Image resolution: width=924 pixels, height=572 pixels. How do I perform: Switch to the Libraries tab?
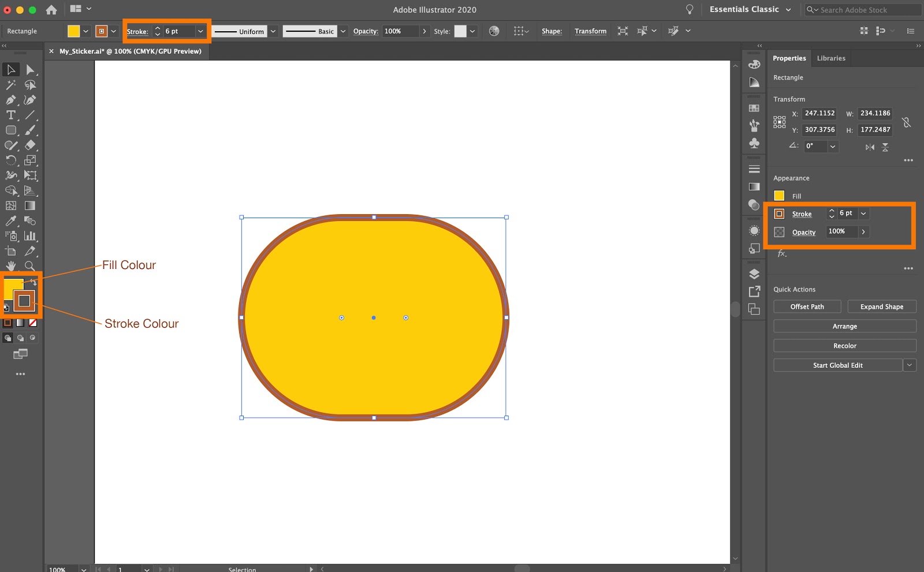[830, 58]
